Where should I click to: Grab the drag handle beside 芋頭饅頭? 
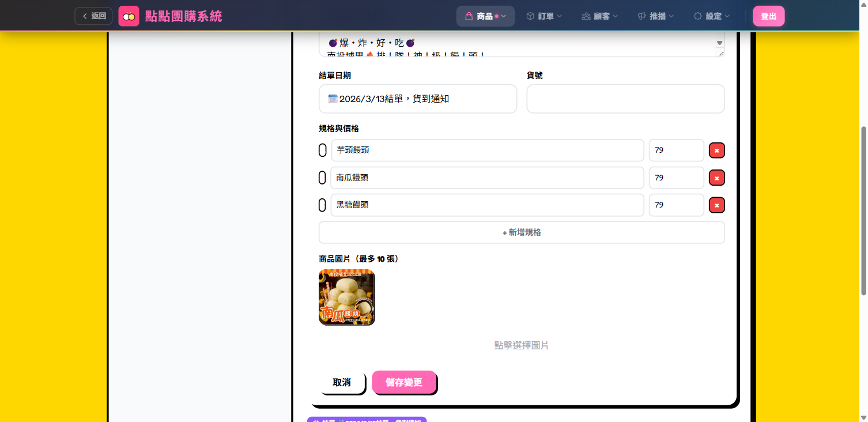322,150
